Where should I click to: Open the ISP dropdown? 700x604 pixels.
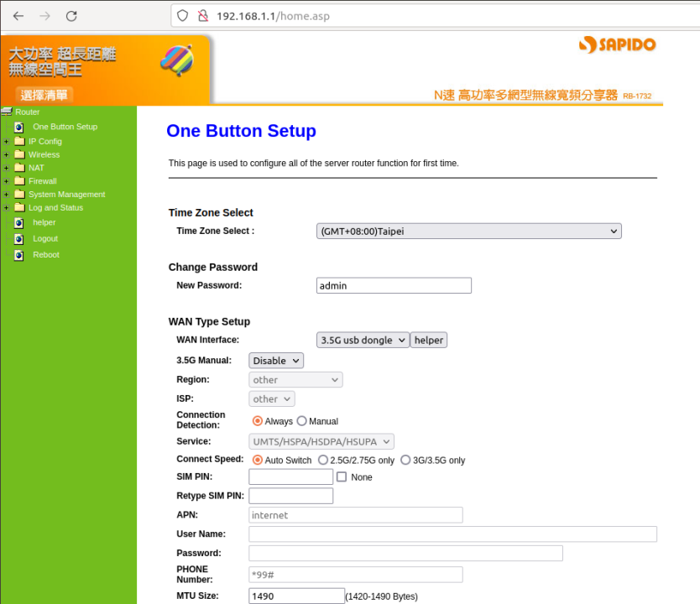click(271, 398)
